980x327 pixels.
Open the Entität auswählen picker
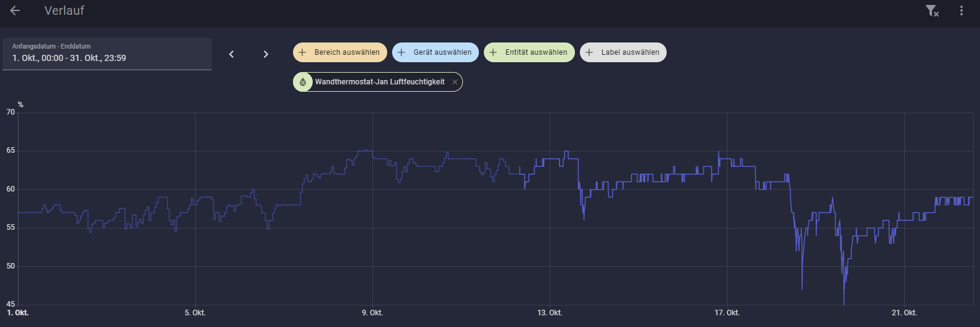[529, 52]
